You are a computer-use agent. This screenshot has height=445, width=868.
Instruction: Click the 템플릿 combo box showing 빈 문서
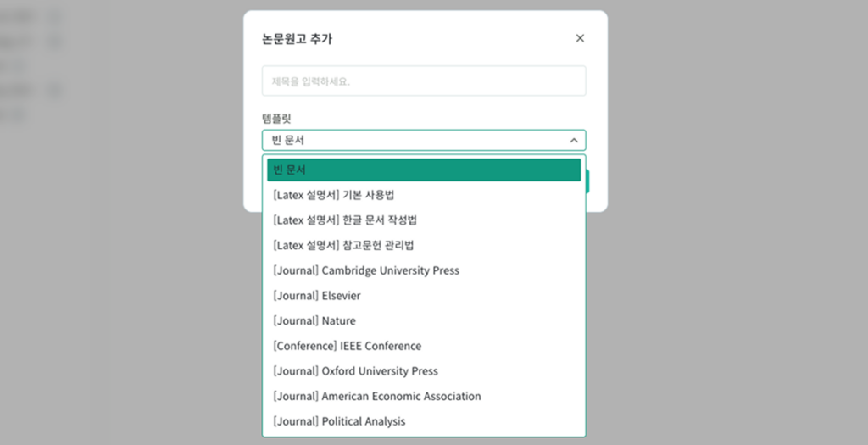click(x=415, y=141)
